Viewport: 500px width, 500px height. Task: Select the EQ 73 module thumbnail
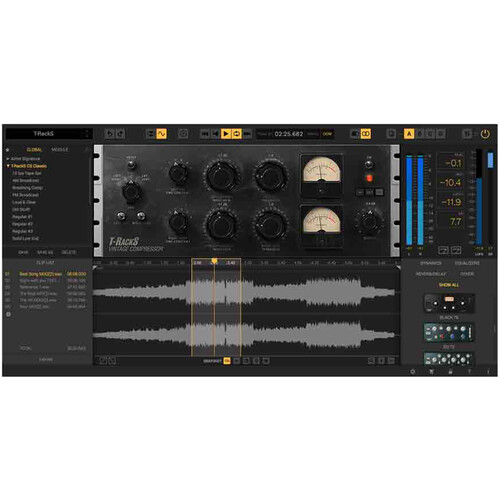[x=449, y=333]
